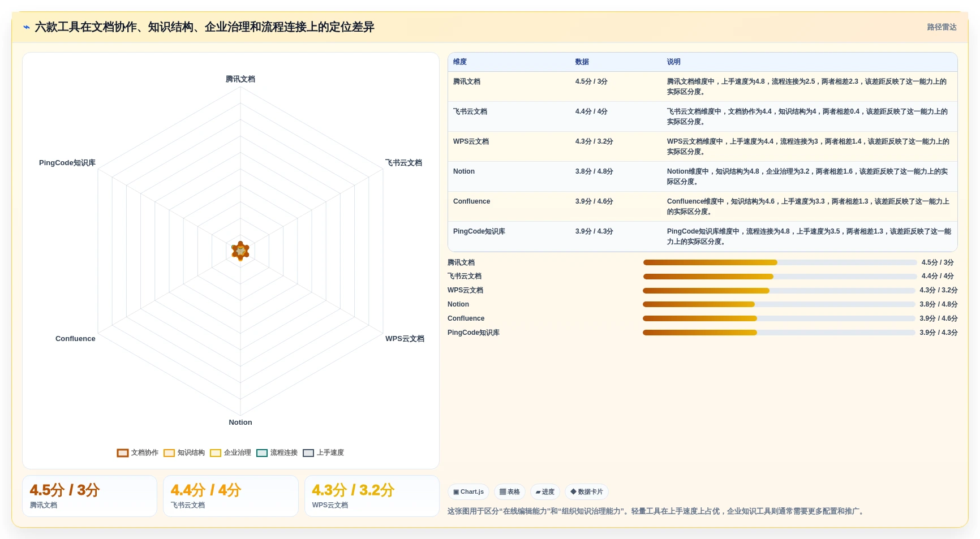Screen dimensions: 980x539
Task: Click the WPS云文档 progress bar
Action: pyautogui.click(x=779, y=291)
